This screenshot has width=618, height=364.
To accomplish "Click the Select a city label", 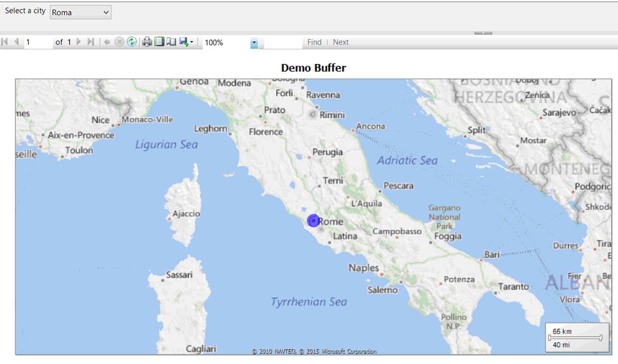I will [25, 11].
